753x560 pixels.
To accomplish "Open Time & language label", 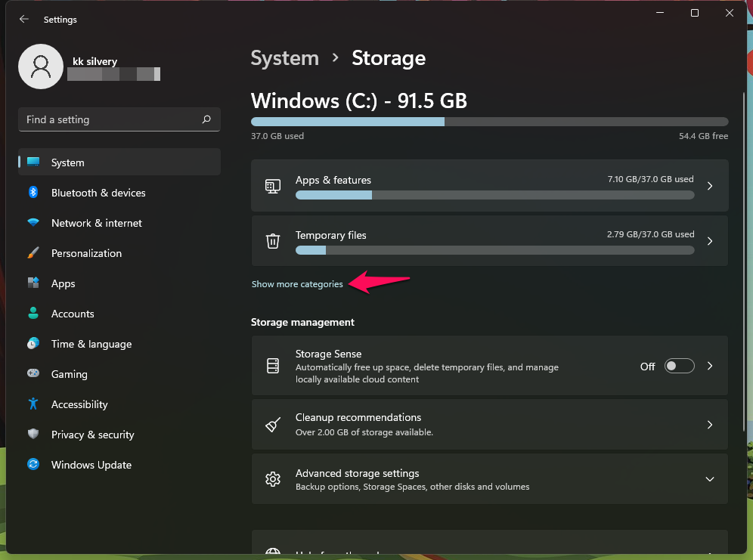I will (x=91, y=344).
